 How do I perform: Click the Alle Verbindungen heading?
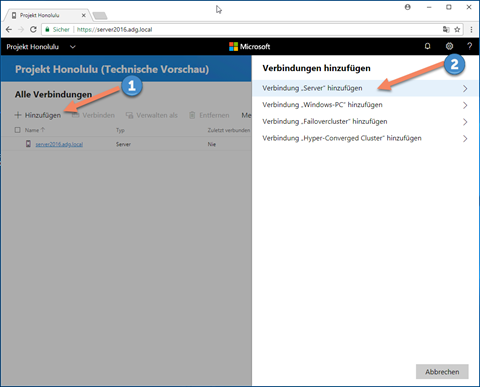pyautogui.click(x=53, y=95)
